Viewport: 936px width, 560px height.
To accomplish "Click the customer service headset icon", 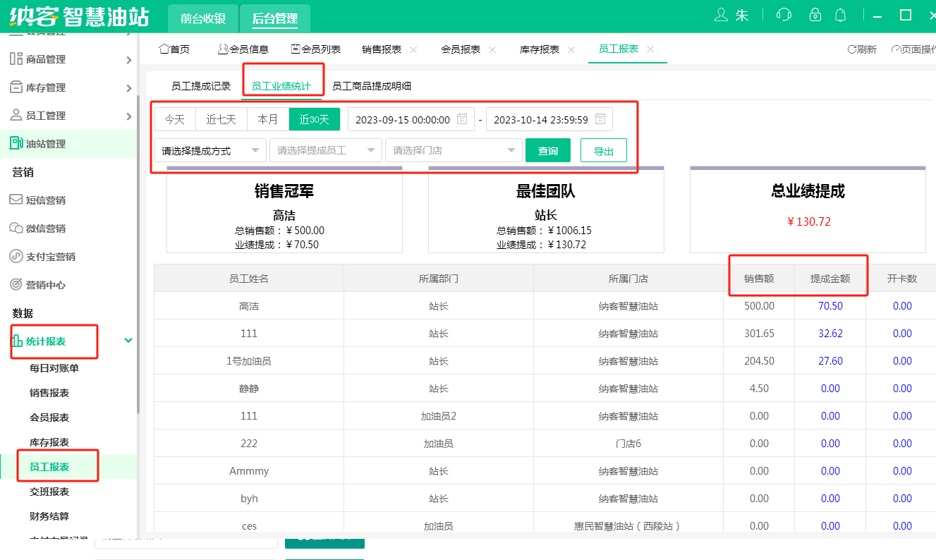I will point(783,16).
